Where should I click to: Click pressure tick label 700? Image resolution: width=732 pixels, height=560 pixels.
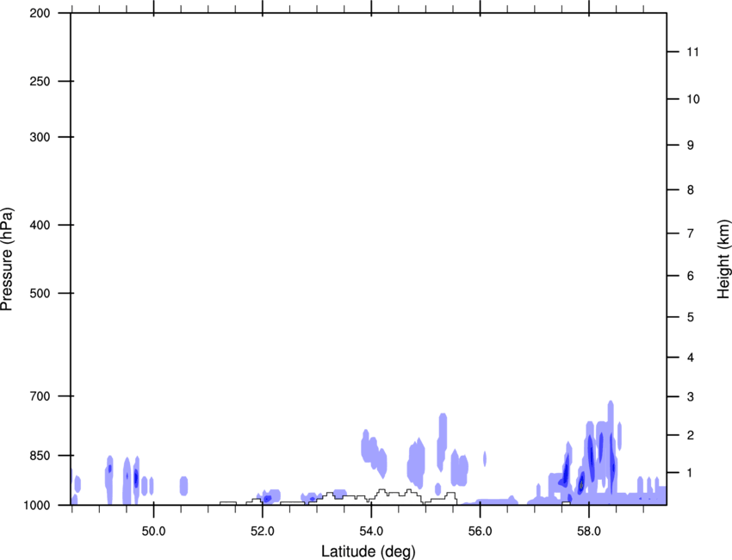40,396
